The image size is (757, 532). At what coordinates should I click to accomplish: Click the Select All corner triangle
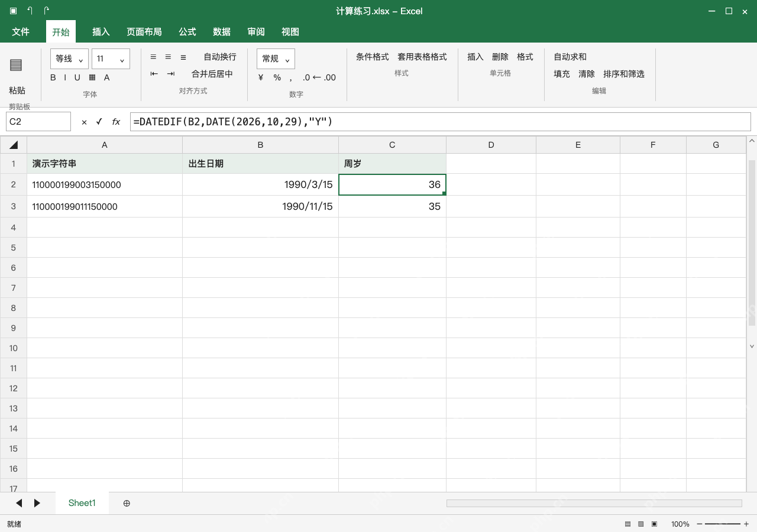pos(14,145)
